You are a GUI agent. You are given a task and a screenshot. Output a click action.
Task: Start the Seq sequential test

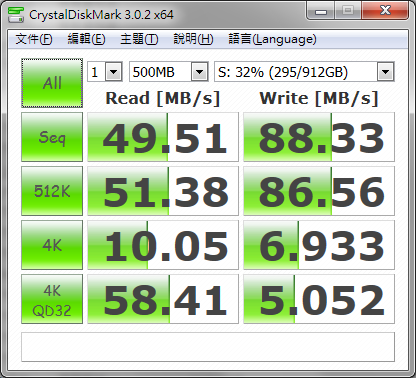(52, 137)
